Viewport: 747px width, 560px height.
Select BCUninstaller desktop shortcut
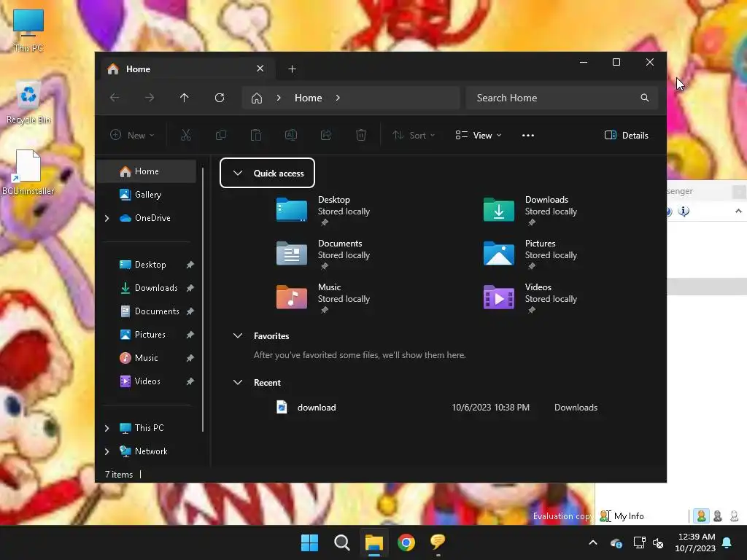pos(28,172)
